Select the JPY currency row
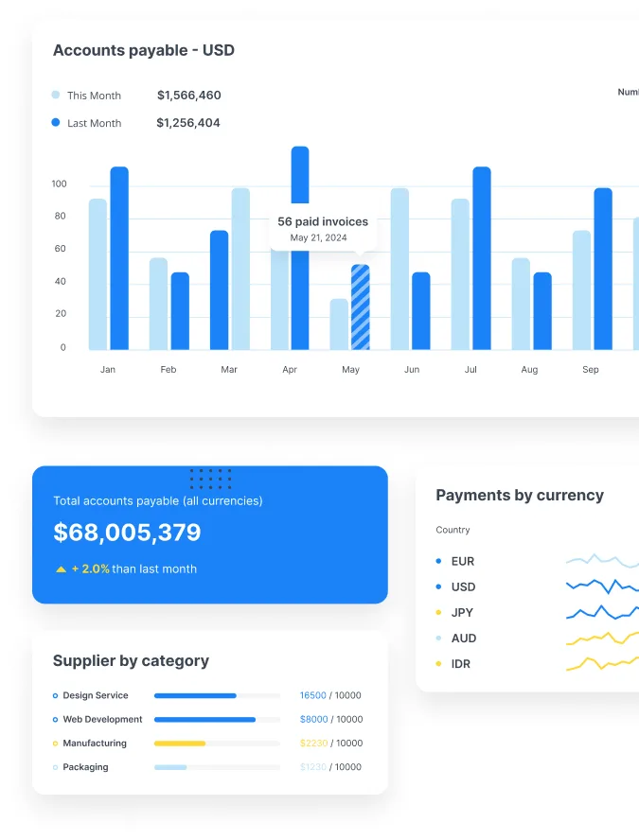Viewport: 639px width, 840px height. (537, 612)
